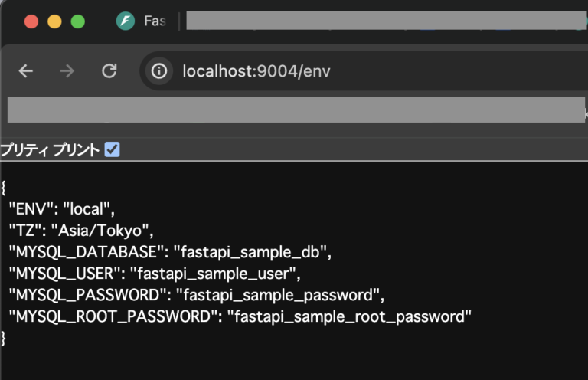Image resolution: width=588 pixels, height=380 pixels.
Task: Click the "ENV" key in JSON
Action: click(x=31, y=208)
